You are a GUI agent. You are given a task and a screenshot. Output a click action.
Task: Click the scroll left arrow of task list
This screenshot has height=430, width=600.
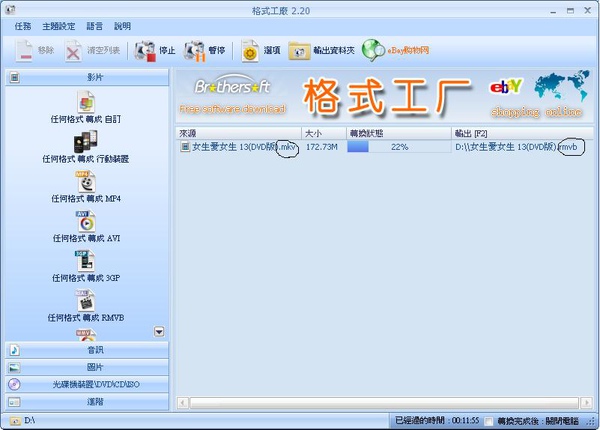(183, 402)
